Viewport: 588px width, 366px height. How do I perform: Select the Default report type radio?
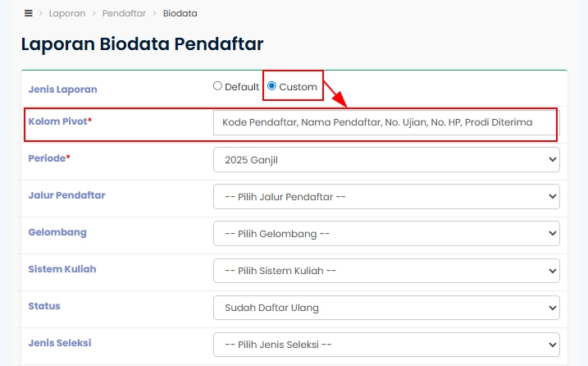(217, 85)
